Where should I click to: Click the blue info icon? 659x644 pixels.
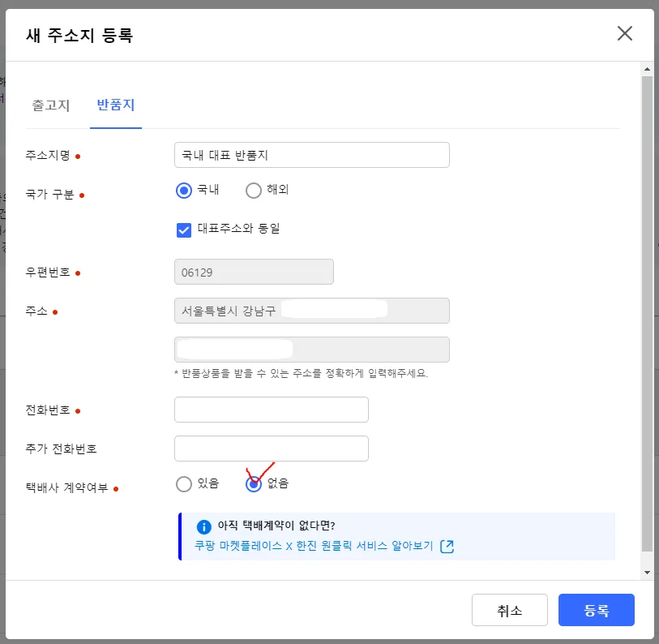pos(203,526)
